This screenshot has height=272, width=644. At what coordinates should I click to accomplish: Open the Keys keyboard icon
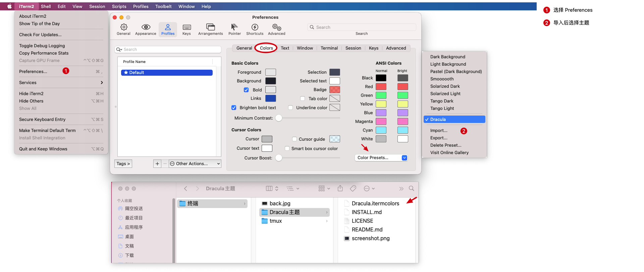pyautogui.click(x=186, y=27)
